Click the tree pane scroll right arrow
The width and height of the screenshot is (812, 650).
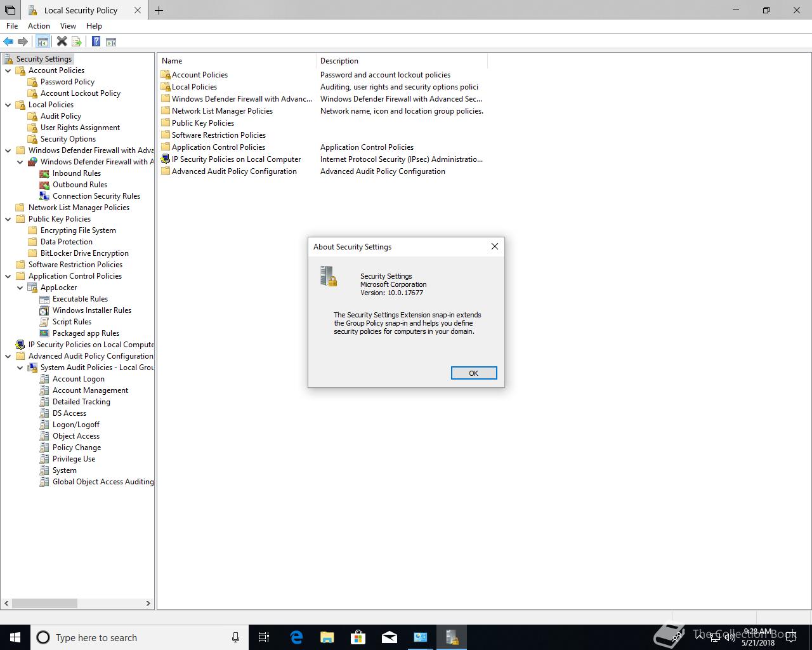pyautogui.click(x=148, y=603)
